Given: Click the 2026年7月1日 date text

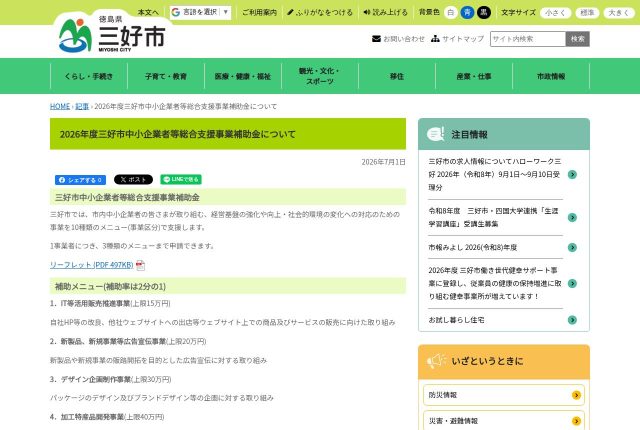Looking at the screenshot, I should coord(383,162).
